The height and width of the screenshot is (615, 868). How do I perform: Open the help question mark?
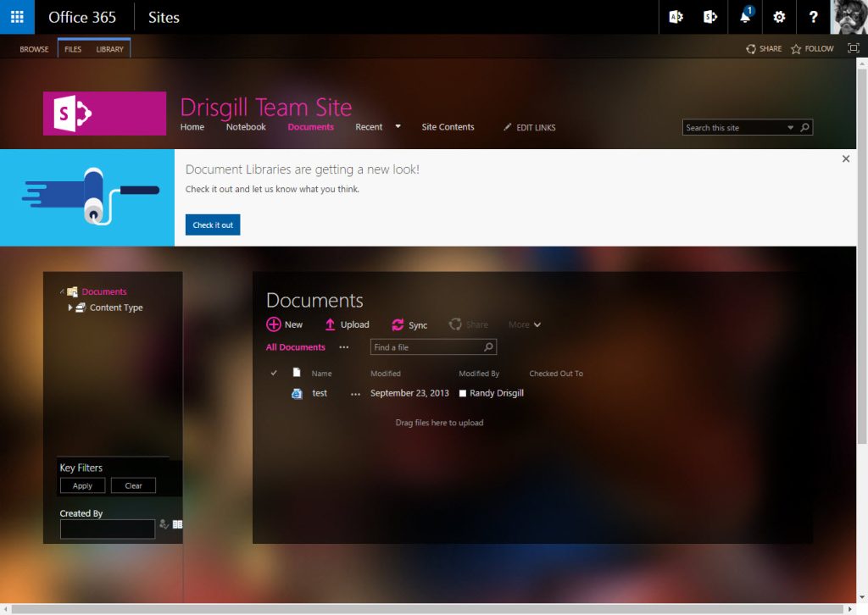(x=813, y=17)
